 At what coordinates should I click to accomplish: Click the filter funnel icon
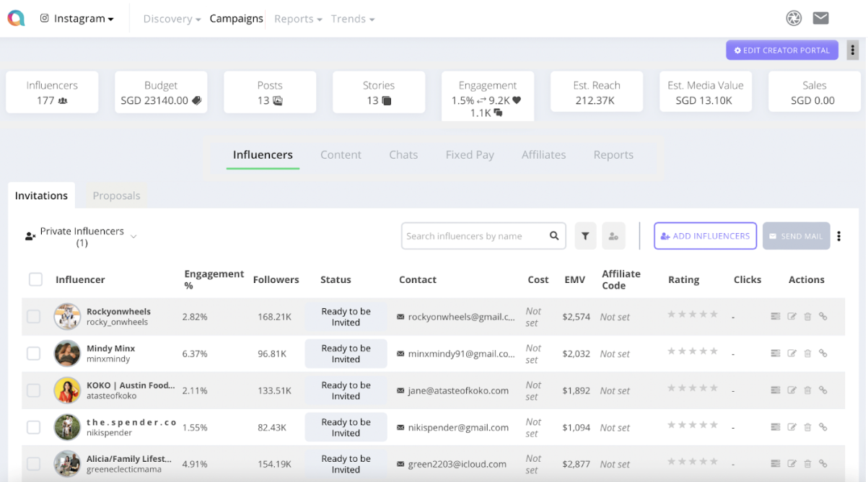click(585, 236)
